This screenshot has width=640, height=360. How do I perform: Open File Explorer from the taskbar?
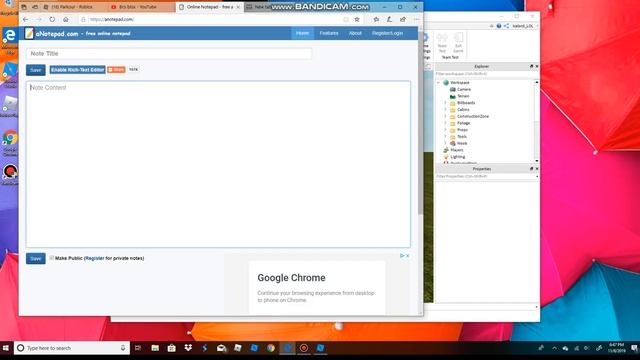click(155, 348)
